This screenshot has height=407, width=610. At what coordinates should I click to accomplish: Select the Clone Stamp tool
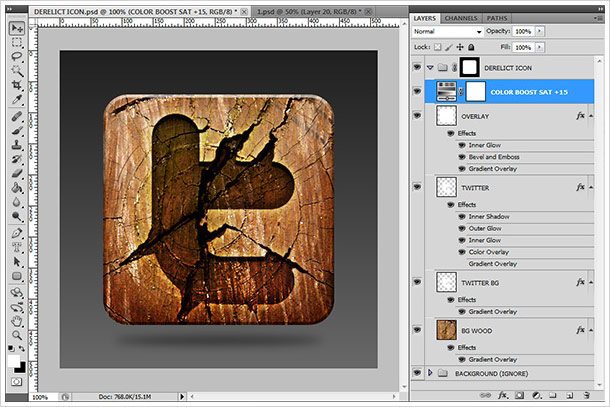pos(16,145)
